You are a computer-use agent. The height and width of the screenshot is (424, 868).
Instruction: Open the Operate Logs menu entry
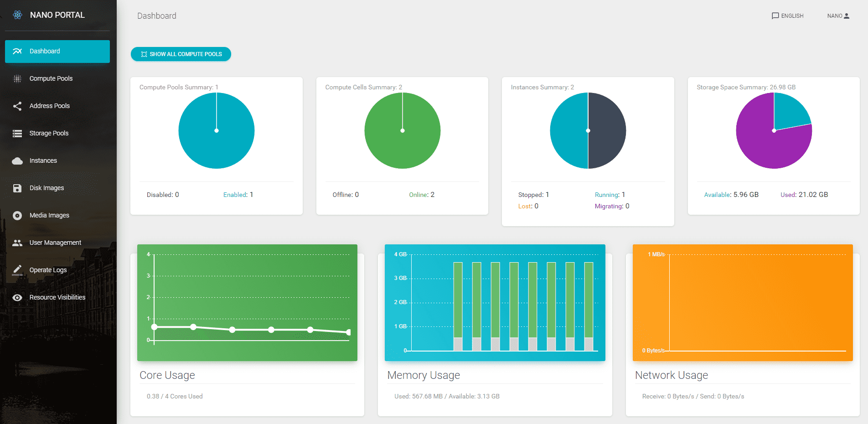[48, 270]
